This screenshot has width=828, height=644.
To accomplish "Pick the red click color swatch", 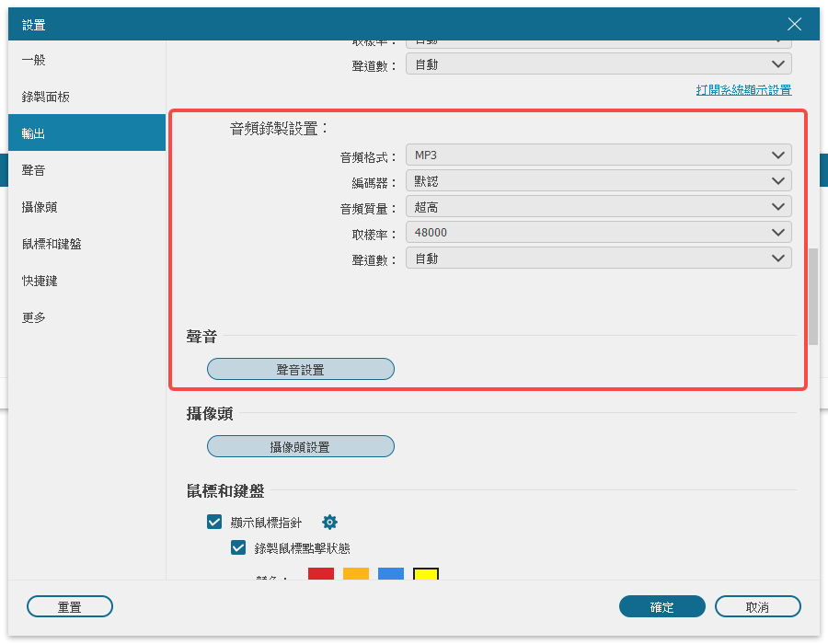I will tap(321, 574).
